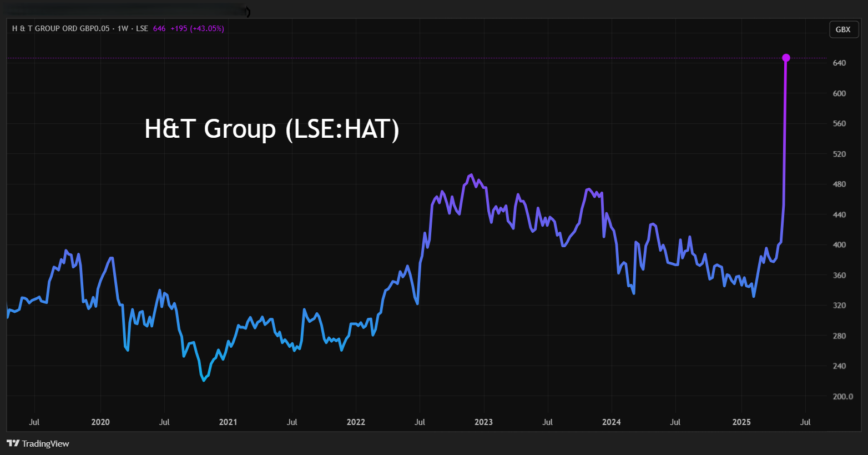Viewport: 868px width, 455px height.
Task: Open the TradingView logo link
Action: pyautogui.click(x=38, y=443)
